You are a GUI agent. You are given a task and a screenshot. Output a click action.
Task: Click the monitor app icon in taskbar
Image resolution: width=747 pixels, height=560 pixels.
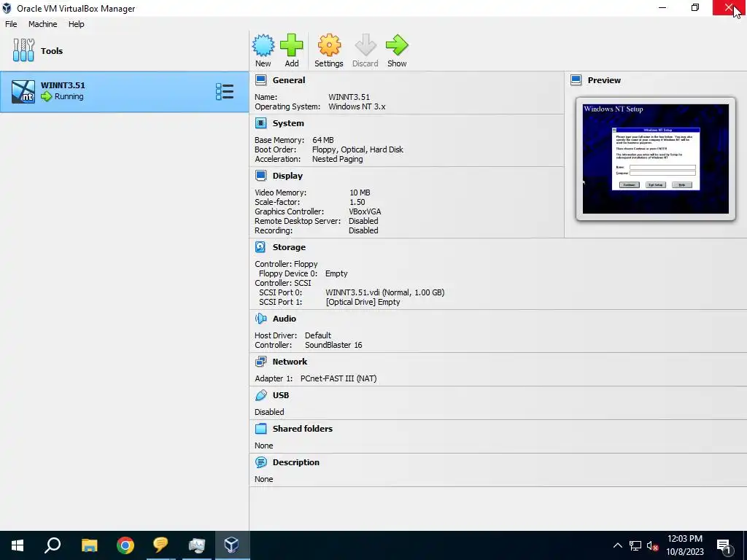pyautogui.click(x=196, y=545)
